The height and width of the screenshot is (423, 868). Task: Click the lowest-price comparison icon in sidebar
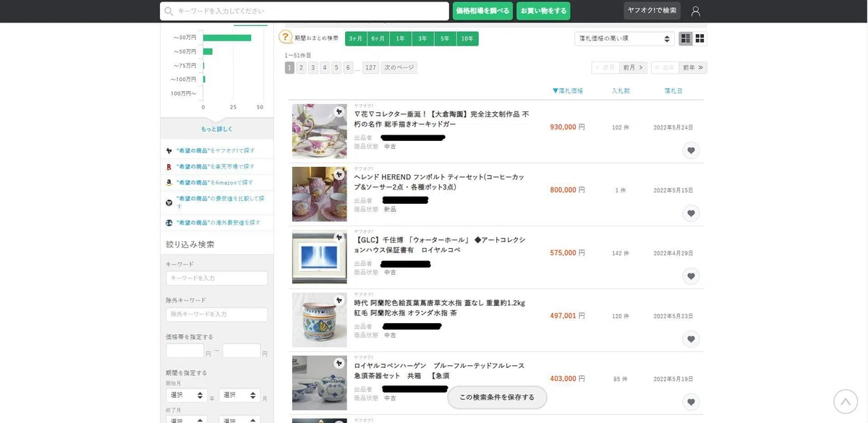(169, 202)
